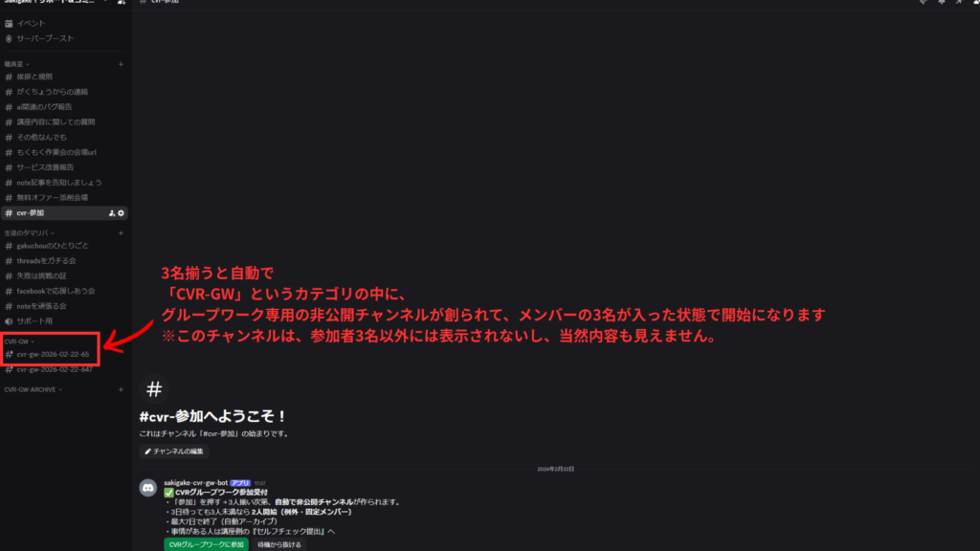Add a channel to 生徒のタマリバ category
Image resolution: width=980 pixels, height=551 pixels.
121,232
